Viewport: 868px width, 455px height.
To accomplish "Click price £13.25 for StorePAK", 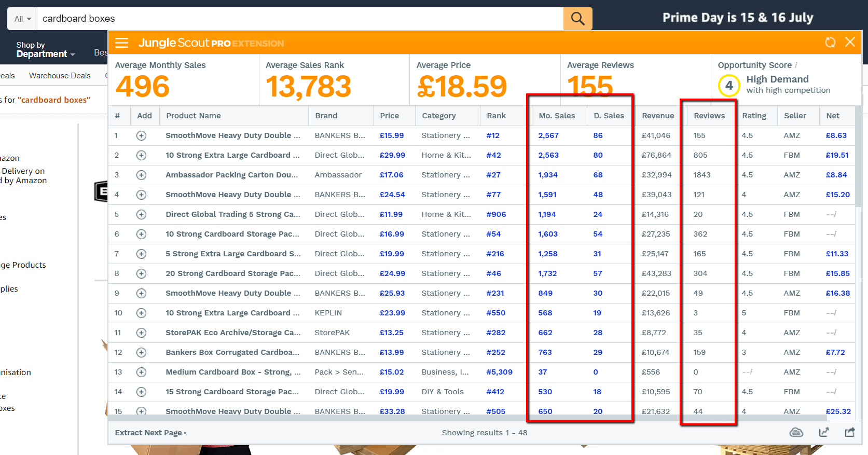I will pos(392,333).
